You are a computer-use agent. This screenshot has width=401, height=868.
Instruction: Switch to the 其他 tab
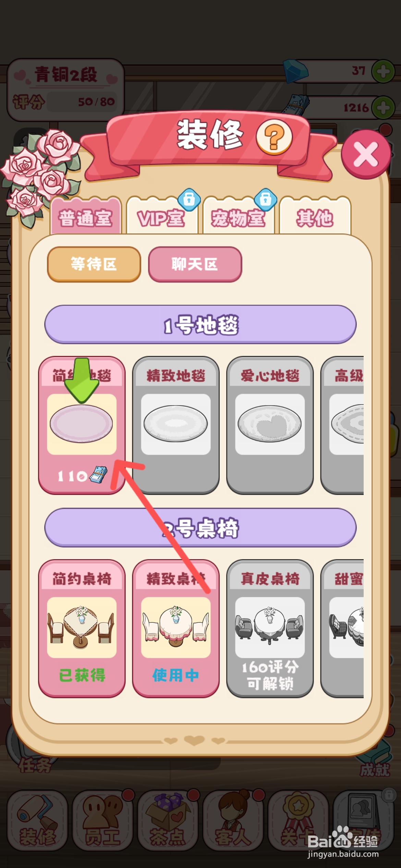pos(315,216)
